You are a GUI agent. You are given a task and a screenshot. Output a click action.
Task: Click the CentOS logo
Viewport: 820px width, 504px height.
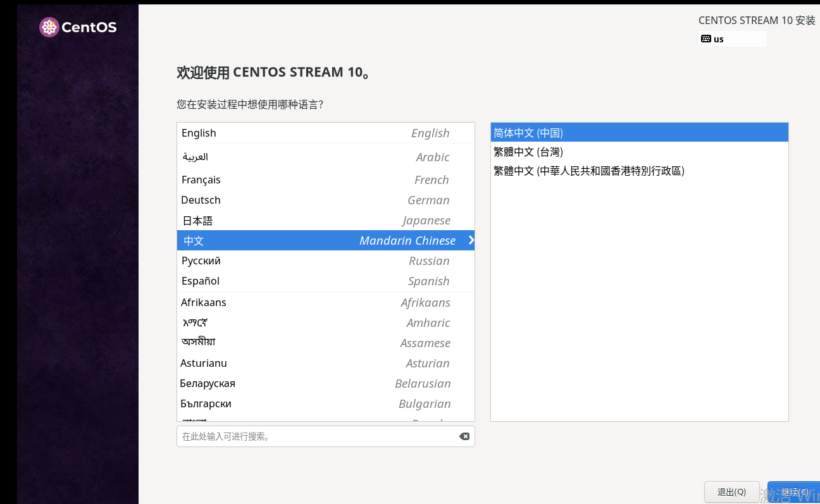pyautogui.click(x=77, y=27)
